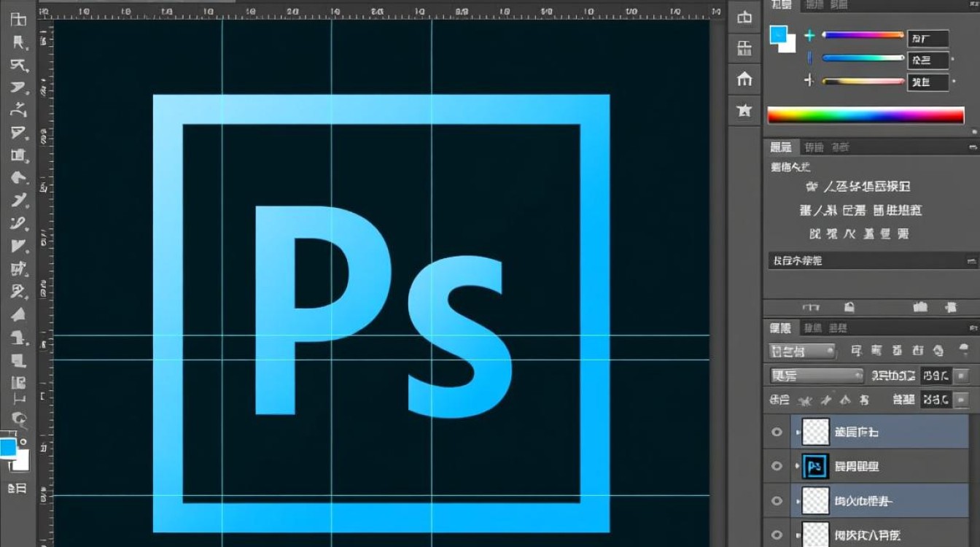Click the topmost icon in the collapsed panel strip
Viewport: 980px width, 547px height.
point(744,18)
